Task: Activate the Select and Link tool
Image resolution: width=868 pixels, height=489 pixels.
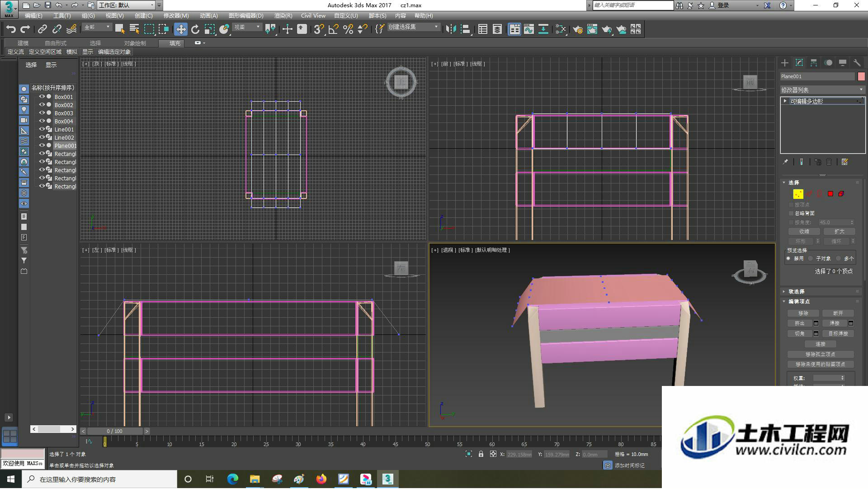Action: [42, 29]
